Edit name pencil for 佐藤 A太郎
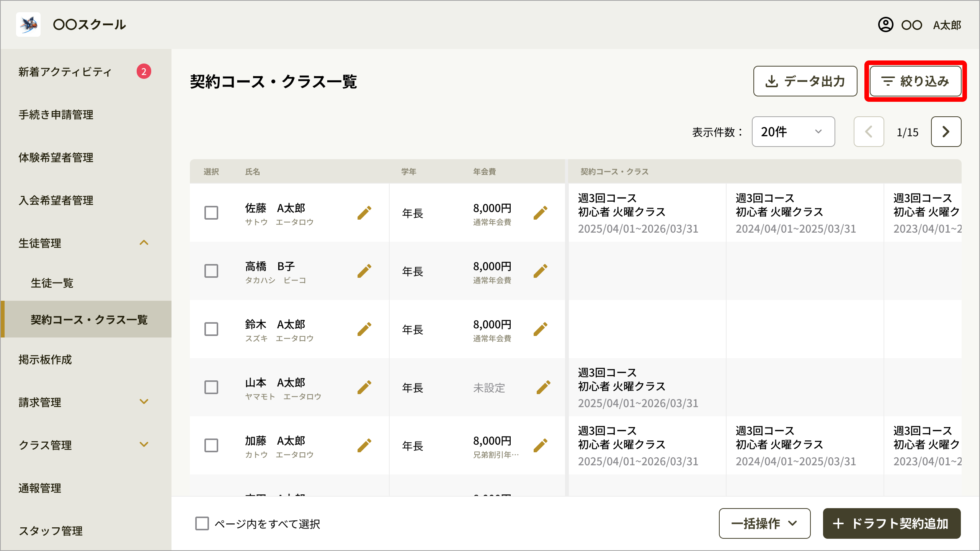This screenshot has height=551, width=980. [364, 213]
